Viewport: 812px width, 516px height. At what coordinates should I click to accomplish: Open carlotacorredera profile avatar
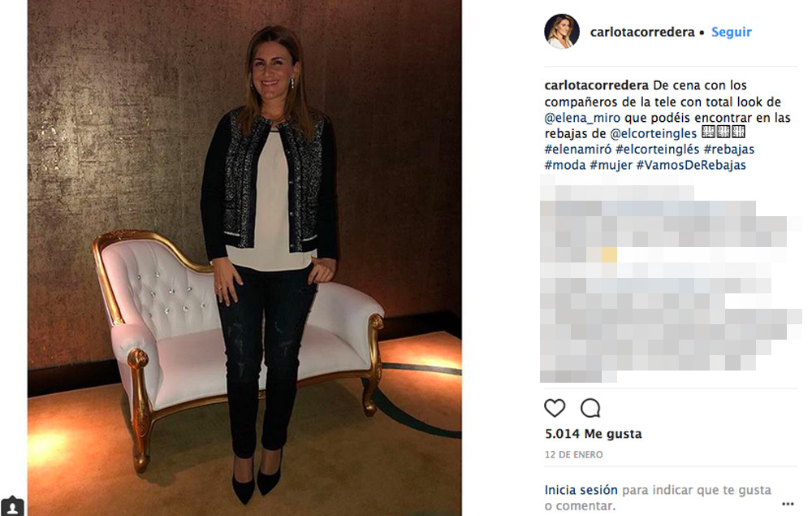click(561, 32)
